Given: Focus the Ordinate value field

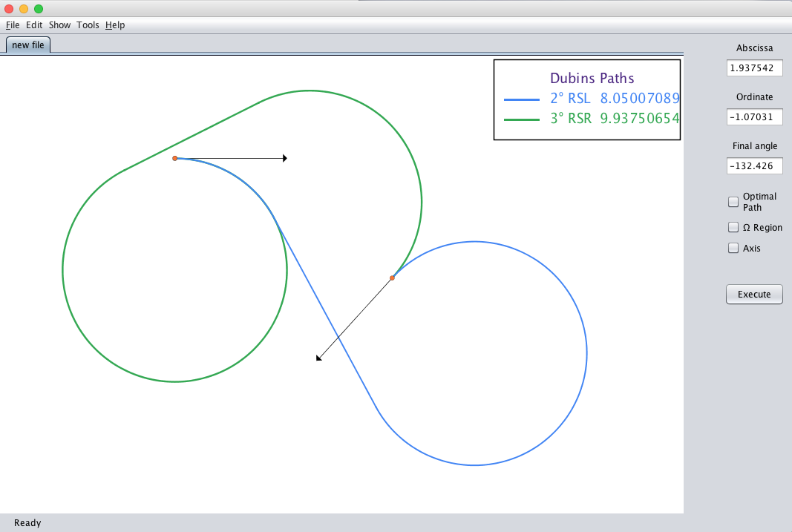Looking at the screenshot, I should 754,116.
